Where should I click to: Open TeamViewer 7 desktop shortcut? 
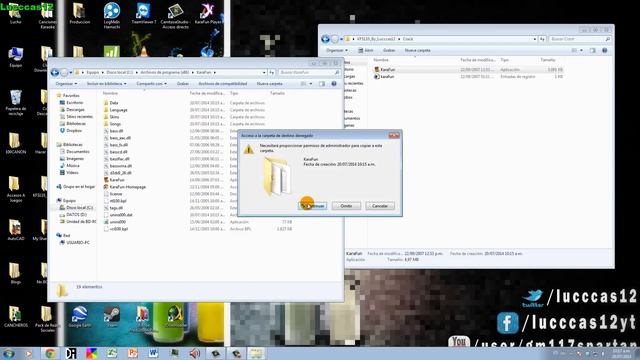click(x=143, y=14)
